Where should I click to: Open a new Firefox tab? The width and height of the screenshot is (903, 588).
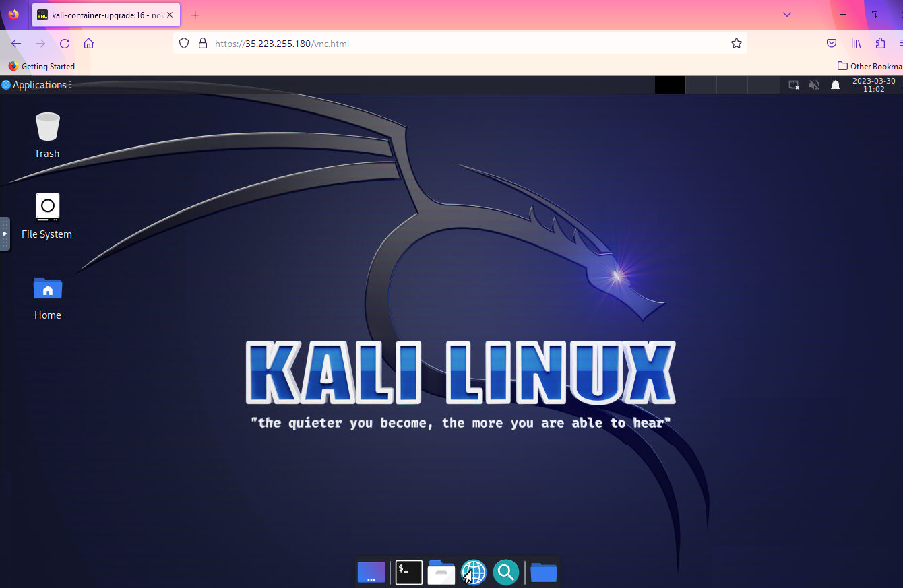point(195,15)
